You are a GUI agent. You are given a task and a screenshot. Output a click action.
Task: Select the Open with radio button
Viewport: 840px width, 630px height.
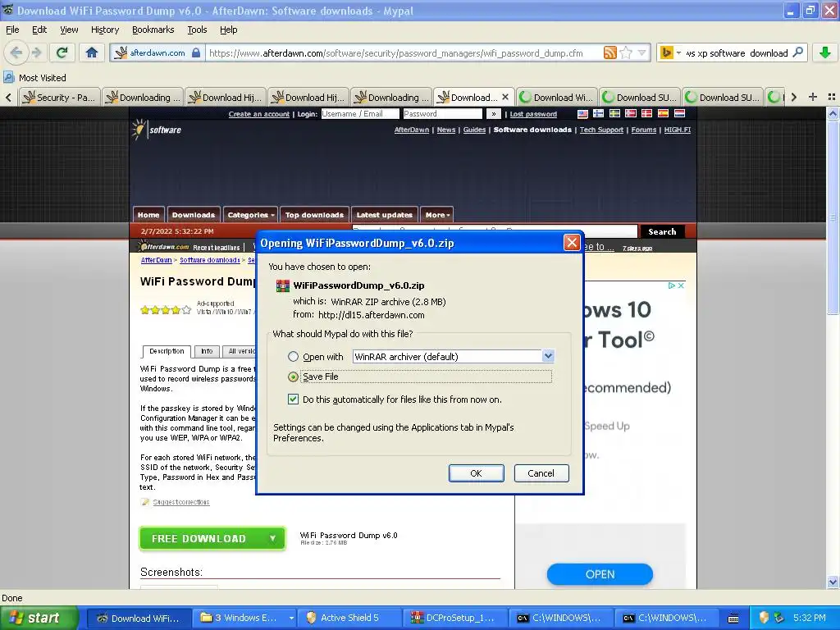(x=293, y=357)
